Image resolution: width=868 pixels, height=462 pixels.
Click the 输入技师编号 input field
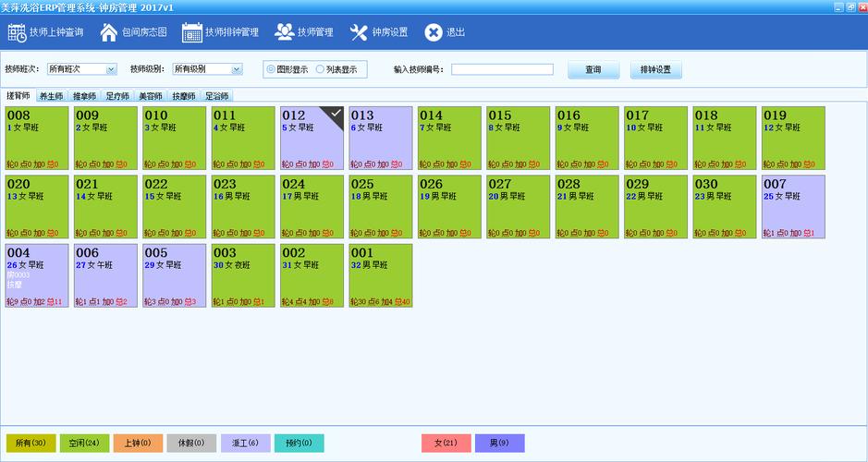pyautogui.click(x=502, y=69)
